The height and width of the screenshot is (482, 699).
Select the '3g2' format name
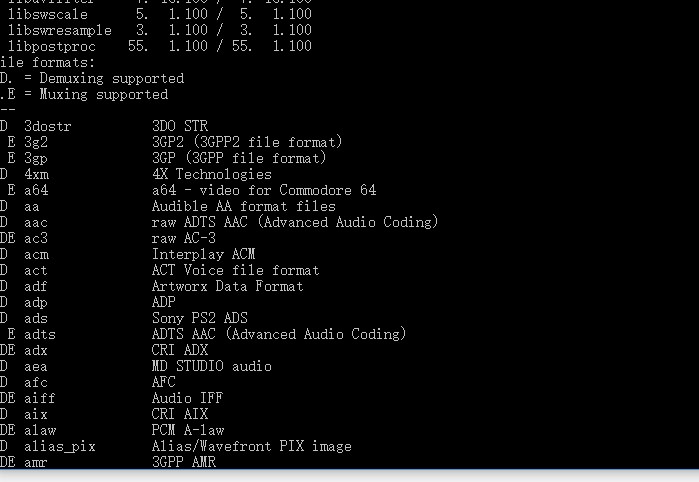tap(36, 142)
